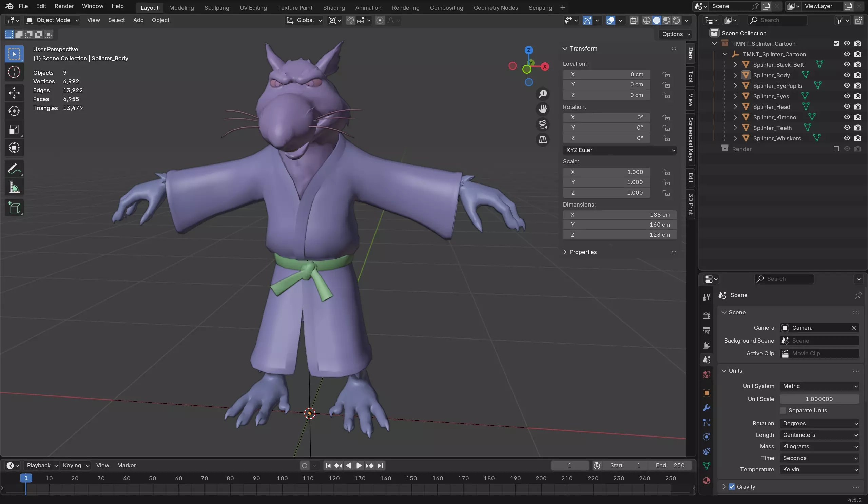Hide Splinter_Kimono with its eye icon

tap(847, 117)
